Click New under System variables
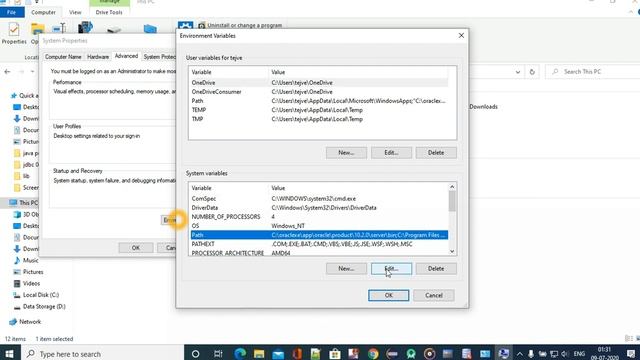640x360 pixels. coord(346,269)
